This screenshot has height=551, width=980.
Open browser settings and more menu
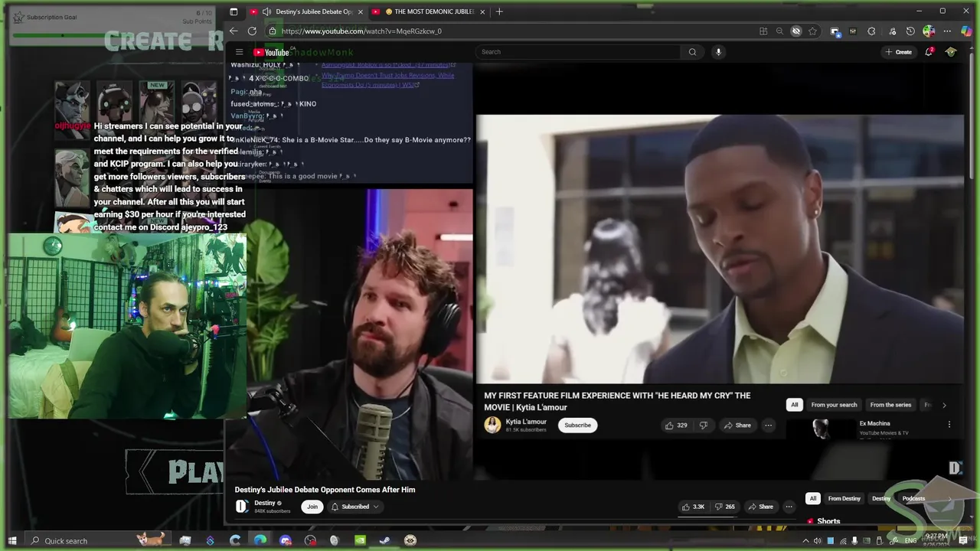[947, 31]
